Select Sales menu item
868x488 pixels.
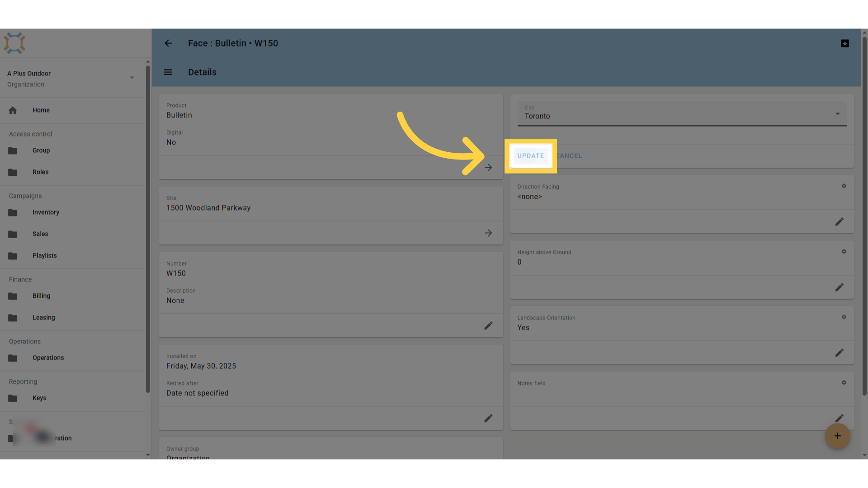point(72,234)
